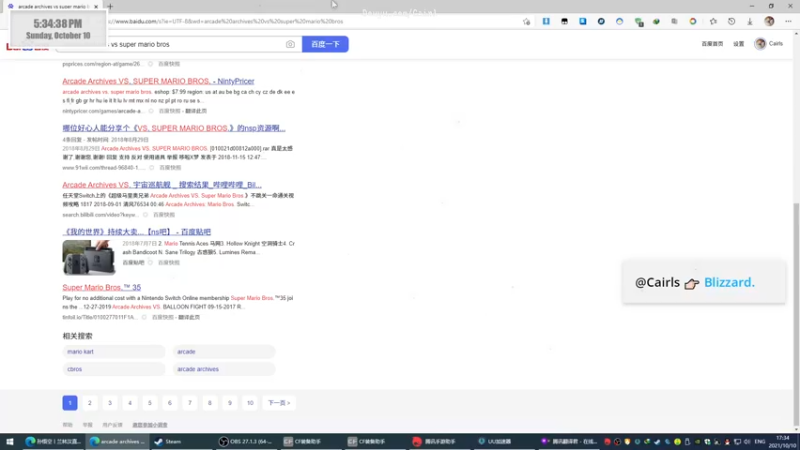Open the VS. SUPER MARIO BROS. nsp资源 result
This screenshot has width=800, height=450.
(173, 128)
